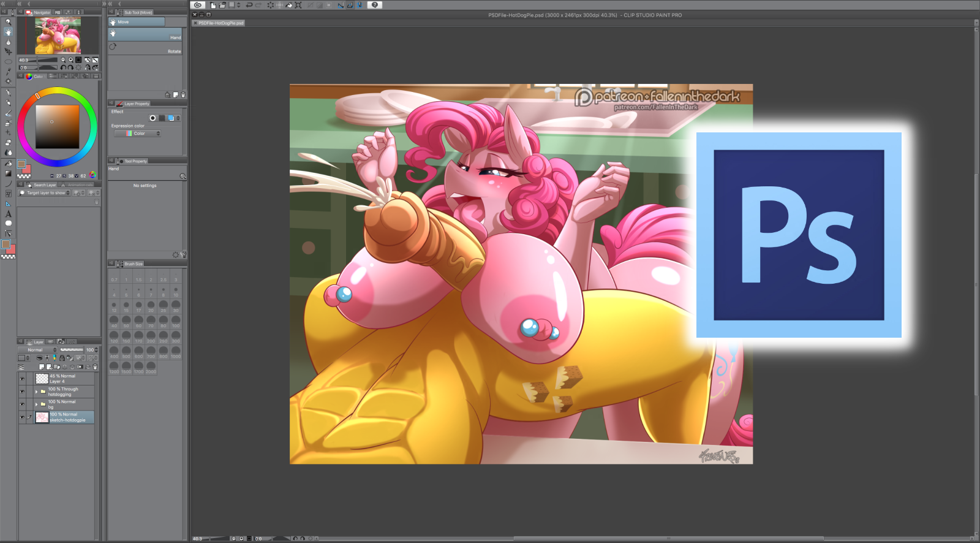Expand the hotdogging layer folder
This screenshot has width=980, height=543.
click(37, 392)
